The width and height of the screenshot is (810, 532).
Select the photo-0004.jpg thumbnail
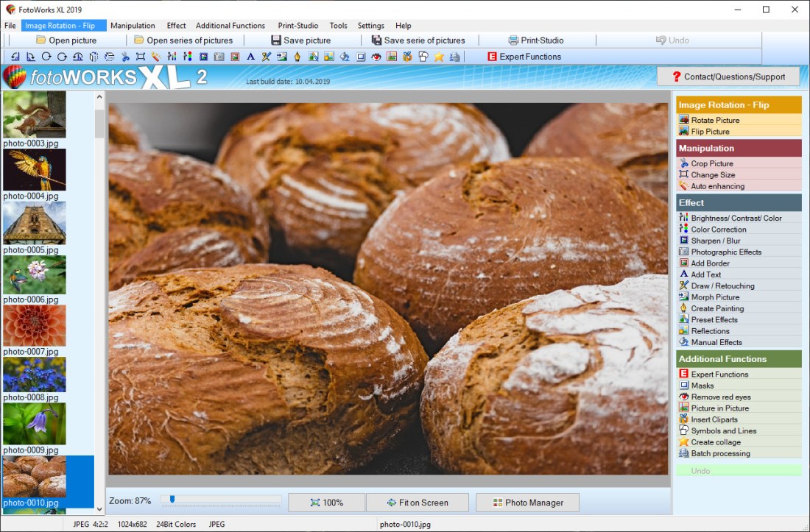tap(34, 169)
